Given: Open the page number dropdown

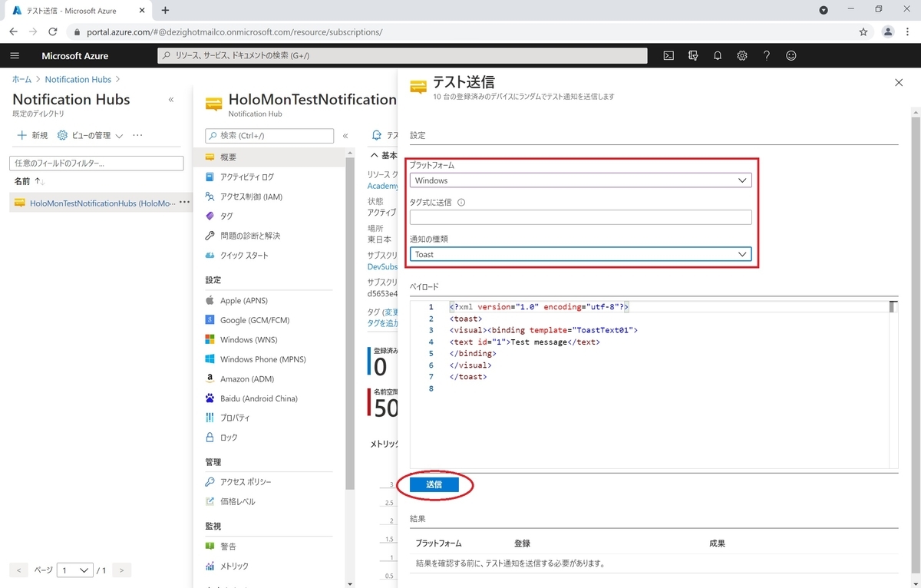Looking at the screenshot, I should pos(75,570).
